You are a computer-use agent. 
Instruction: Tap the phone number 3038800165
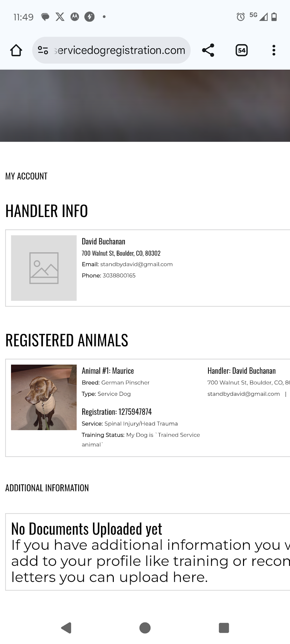119,275
